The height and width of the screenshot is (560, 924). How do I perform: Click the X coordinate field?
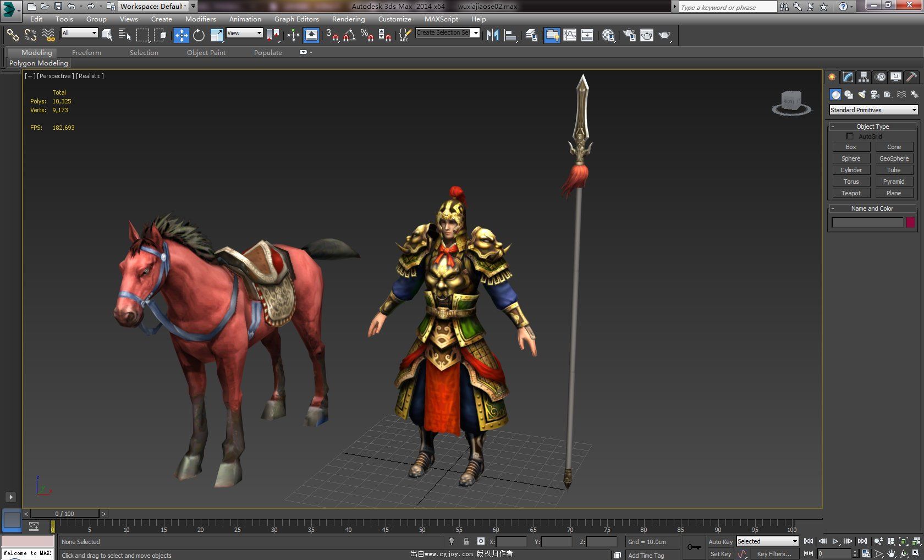coord(512,542)
